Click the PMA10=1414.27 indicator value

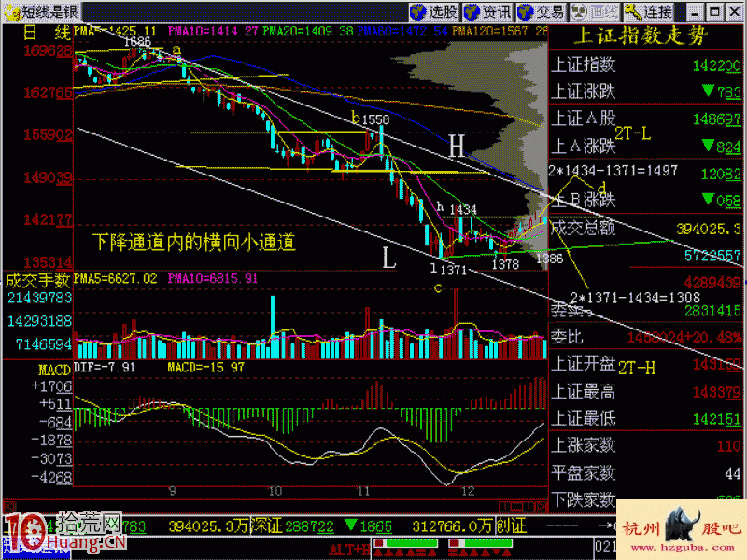tap(213, 32)
